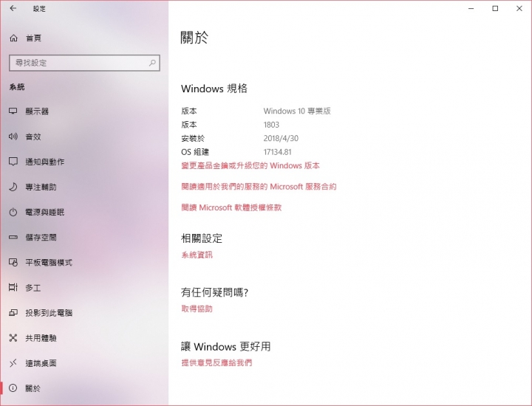Click the 系統 section label in sidebar
The width and height of the screenshot is (532, 406).
(17, 87)
